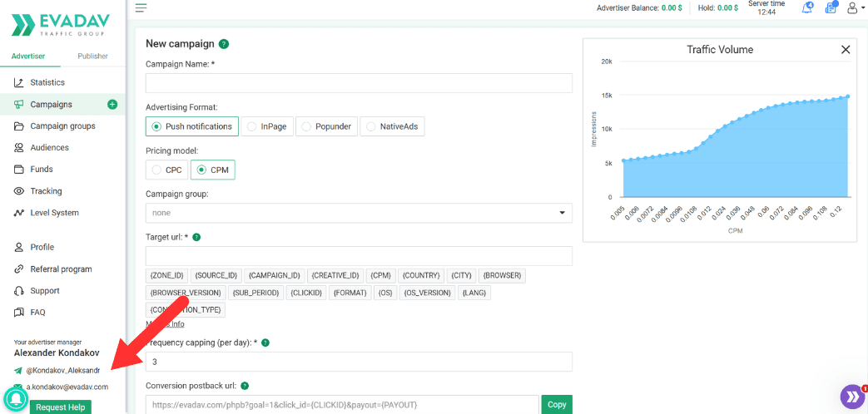The image size is (868, 414).
Task: Click the EVADAV Traffic Group logo
Action: tap(61, 25)
